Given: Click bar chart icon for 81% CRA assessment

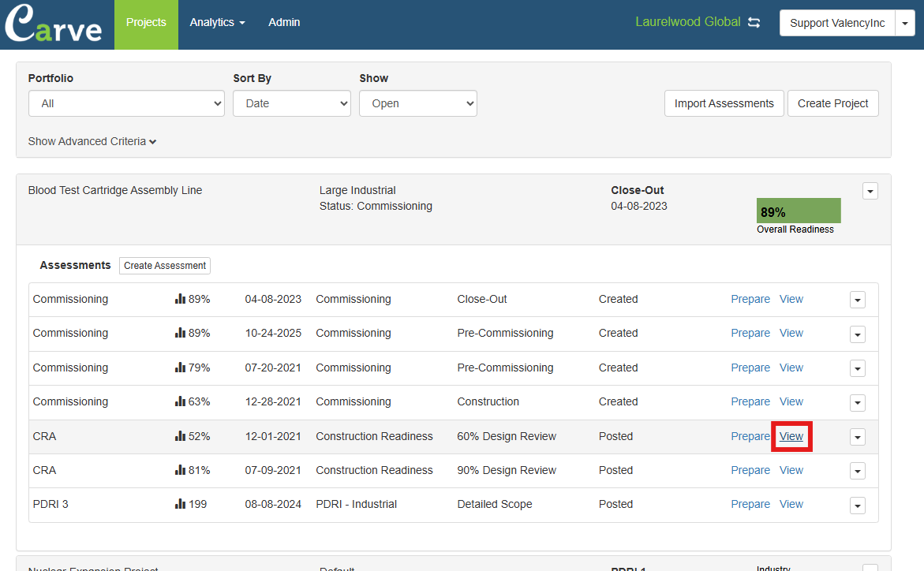Looking at the screenshot, I should pos(180,471).
